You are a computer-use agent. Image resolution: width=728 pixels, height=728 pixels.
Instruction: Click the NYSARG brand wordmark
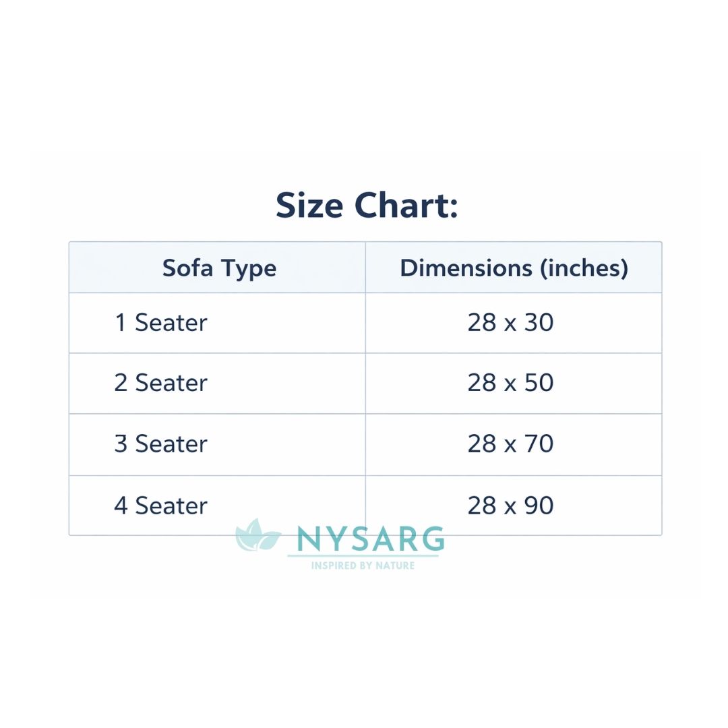pyautogui.click(x=370, y=539)
